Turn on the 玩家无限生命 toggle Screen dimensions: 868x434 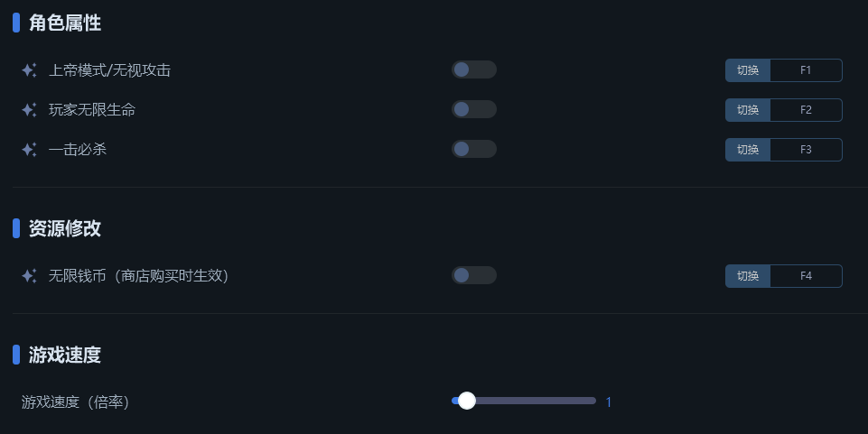[x=474, y=109]
